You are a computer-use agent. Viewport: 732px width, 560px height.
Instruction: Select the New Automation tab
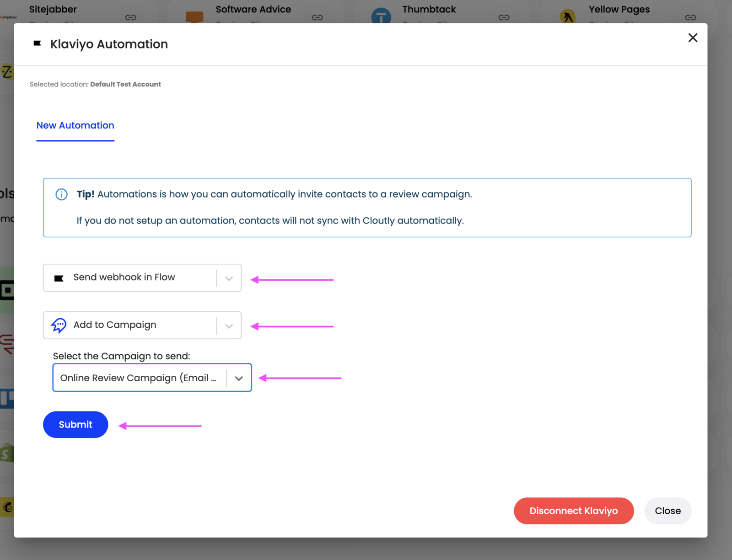[75, 125]
